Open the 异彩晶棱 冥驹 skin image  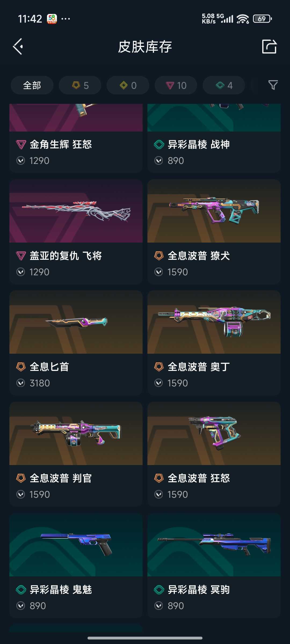pyautogui.click(x=214, y=545)
